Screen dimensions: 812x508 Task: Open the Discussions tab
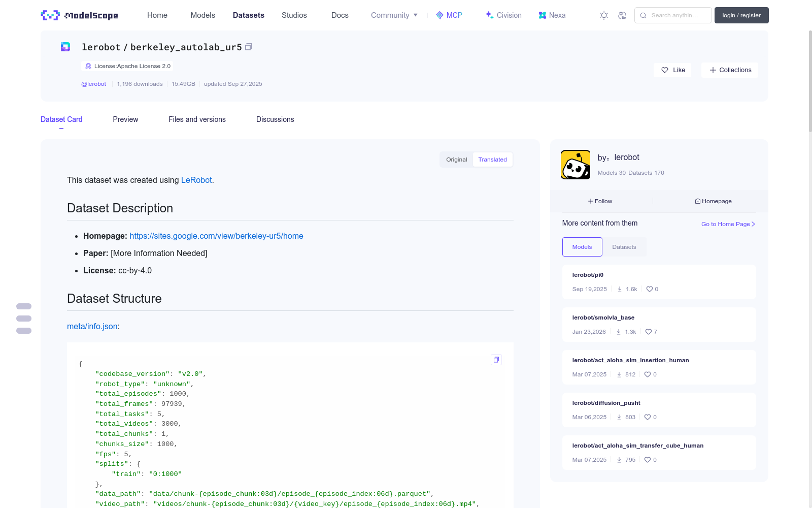(275, 119)
